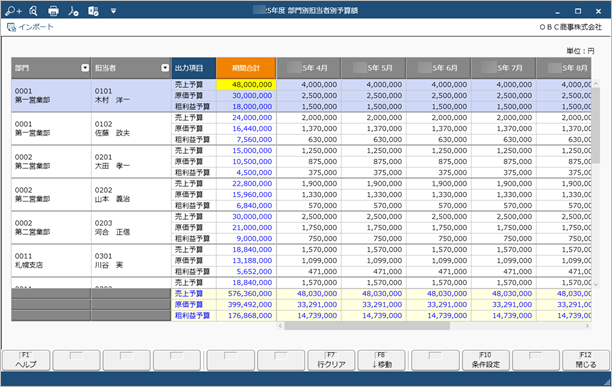Click the vertical scrollbar up arrow
This screenshot has height=387, width=612.
(x=596, y=83)
